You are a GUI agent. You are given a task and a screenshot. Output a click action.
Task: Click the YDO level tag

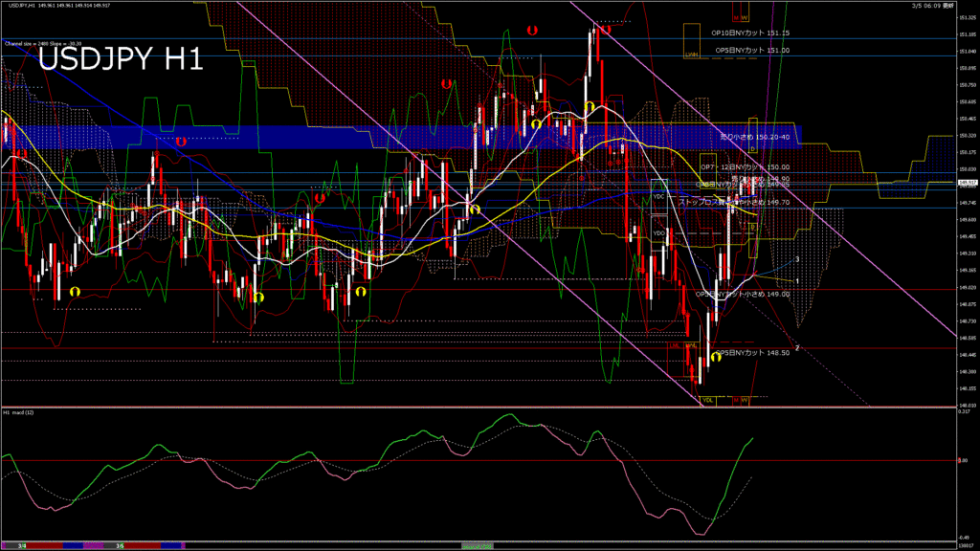(x=658, y=232)
